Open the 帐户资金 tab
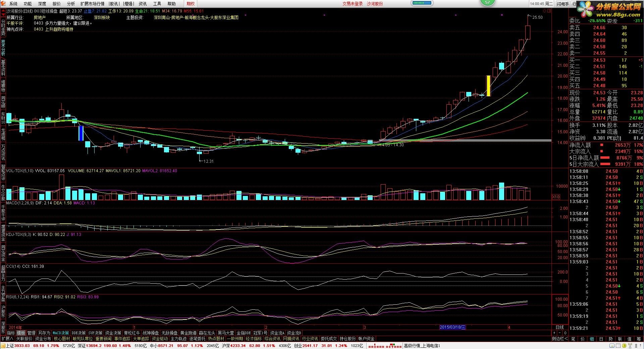 coord(366,339)
